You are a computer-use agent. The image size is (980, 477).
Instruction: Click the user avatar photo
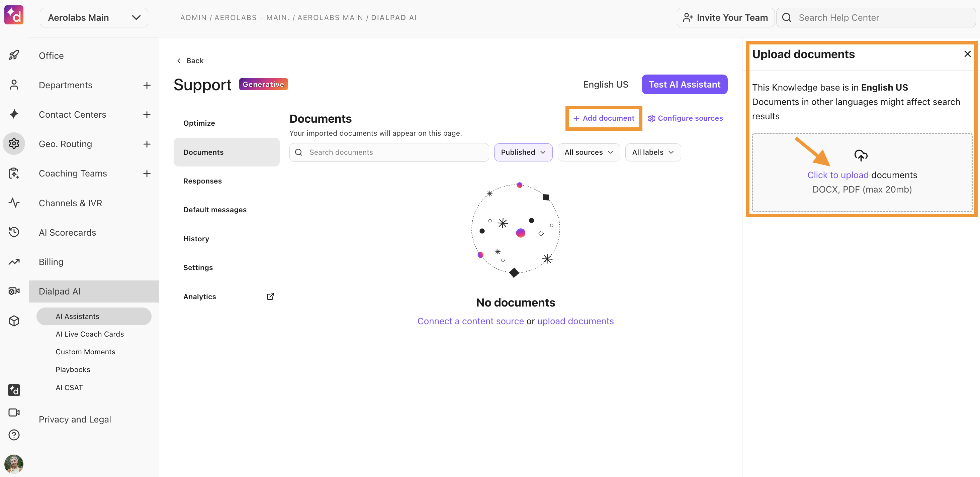click(x=14, y=464)
